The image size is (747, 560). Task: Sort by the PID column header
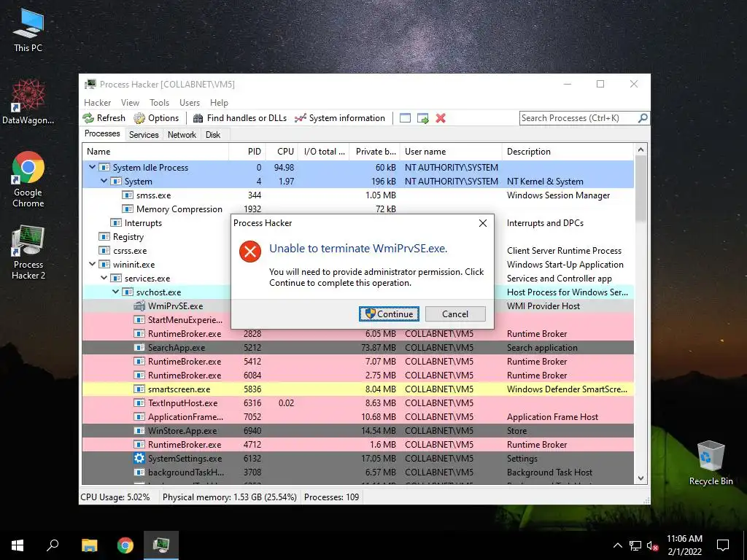pyautogui.click(x=247, y=152)
